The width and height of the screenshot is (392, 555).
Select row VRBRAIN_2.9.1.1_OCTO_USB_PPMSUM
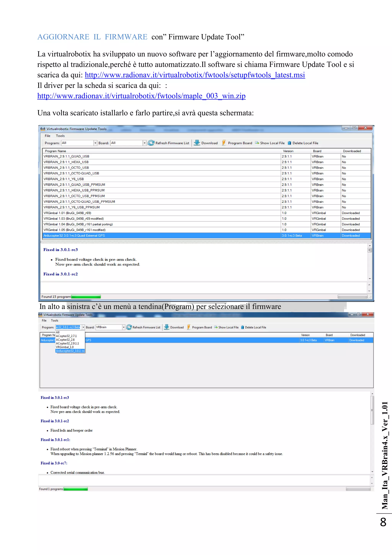pyautogui.click(x=207, y=196)
